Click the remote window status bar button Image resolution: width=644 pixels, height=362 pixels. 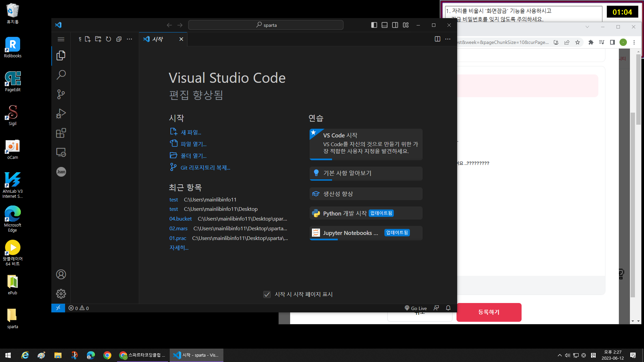coord(58,308)
